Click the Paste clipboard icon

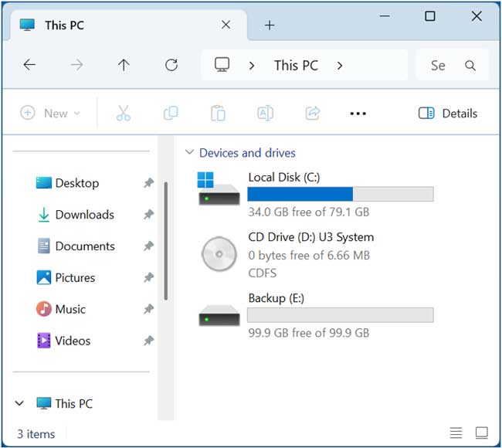coord(218,113)
